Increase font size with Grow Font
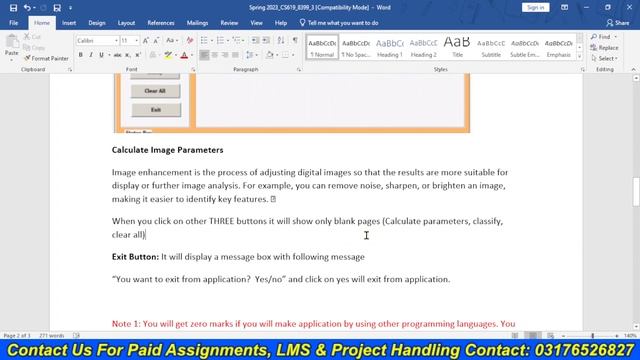 point(146,40)
